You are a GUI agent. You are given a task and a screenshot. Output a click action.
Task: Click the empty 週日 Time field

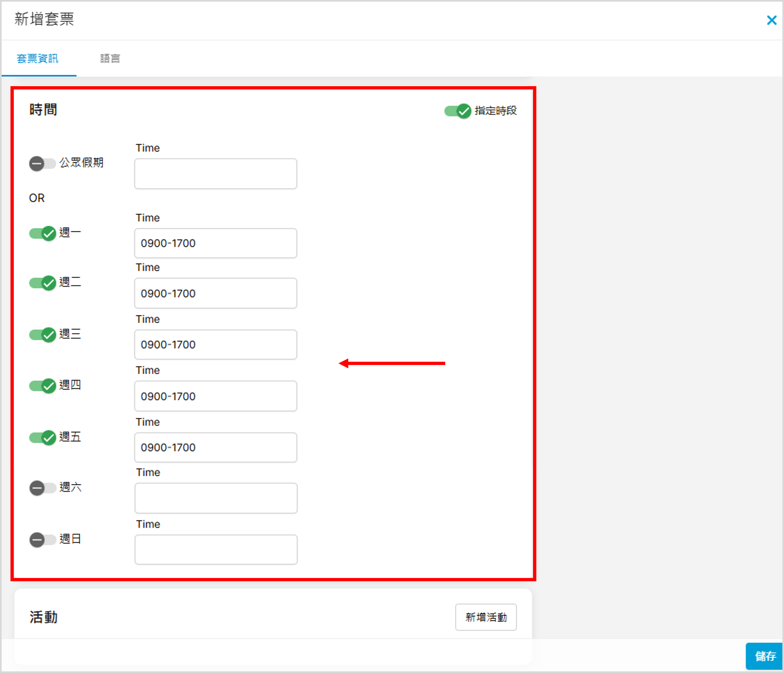(x=216, y=549)
